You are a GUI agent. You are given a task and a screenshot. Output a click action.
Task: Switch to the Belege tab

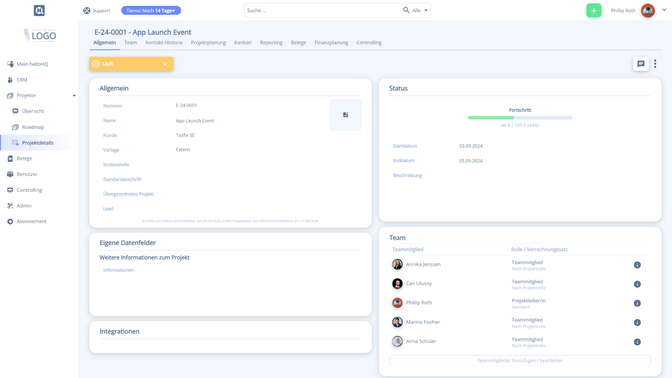(298, 42)
